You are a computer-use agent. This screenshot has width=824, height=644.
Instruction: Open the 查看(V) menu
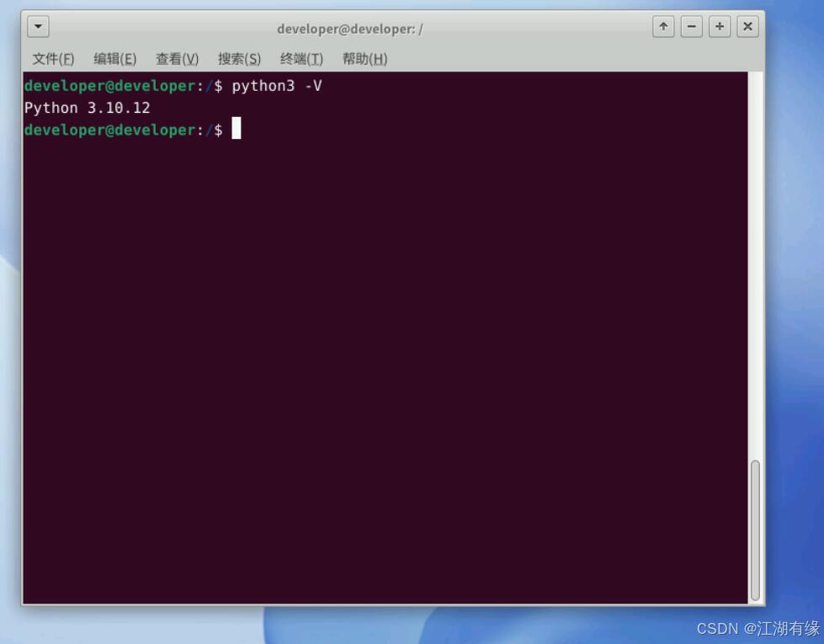pyautogui.click(x=177, y=59)
